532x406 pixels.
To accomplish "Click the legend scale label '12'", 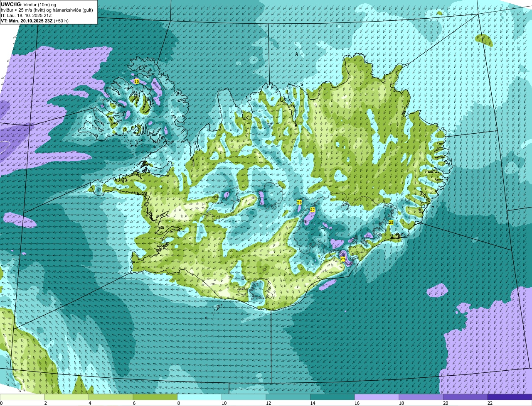I will pos(268,403).
